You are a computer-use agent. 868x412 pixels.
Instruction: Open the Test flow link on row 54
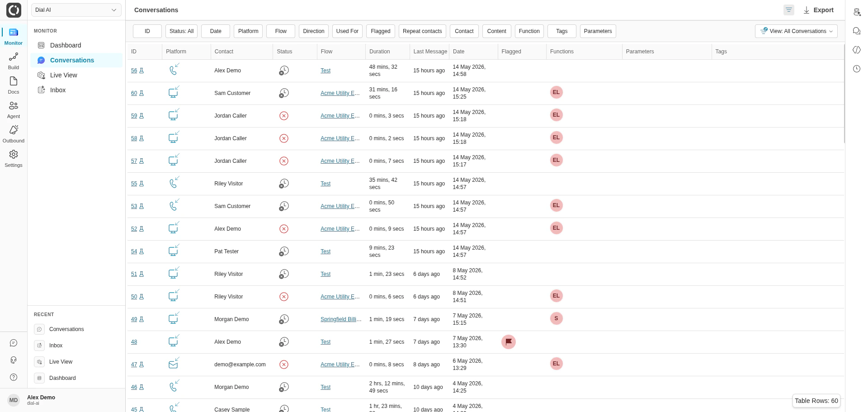[x=325, y=251]
